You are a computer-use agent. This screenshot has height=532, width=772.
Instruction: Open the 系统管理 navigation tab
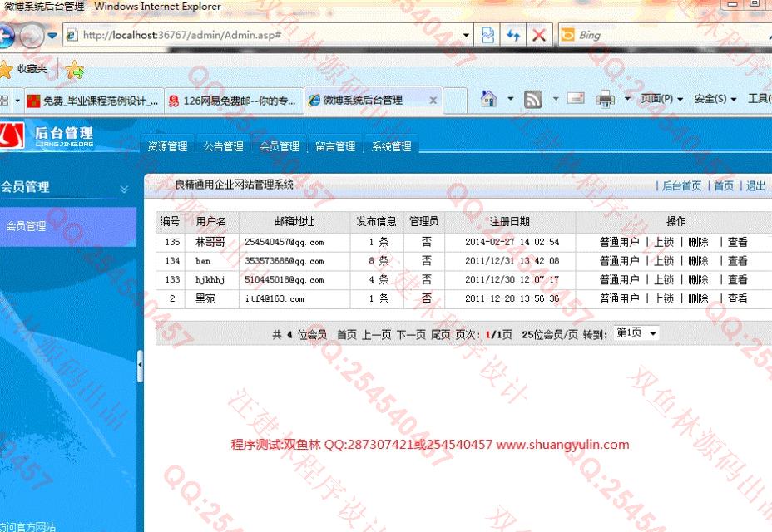392,146
